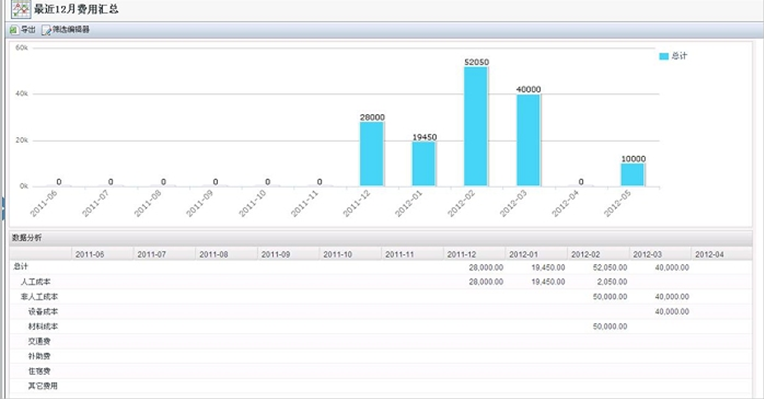Viewport: 764px width, 399px height.
Task: Select the 交通费 row
Action: tap(380, 341)
